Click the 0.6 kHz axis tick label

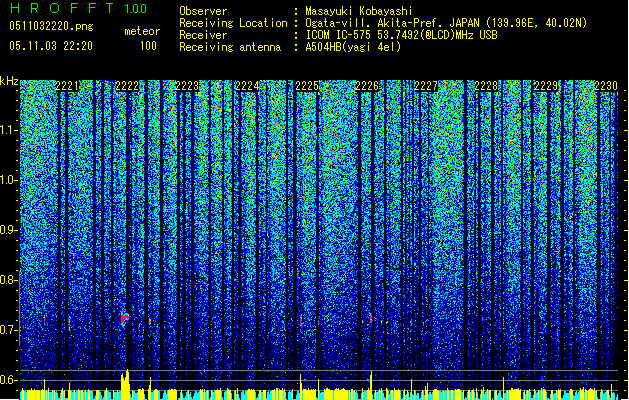9,380
